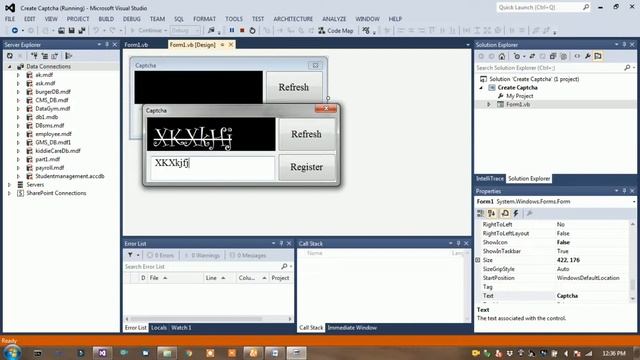Open the Debug configuration dropdown
Screen dimensions: 640x360
[x=185, y=30]
